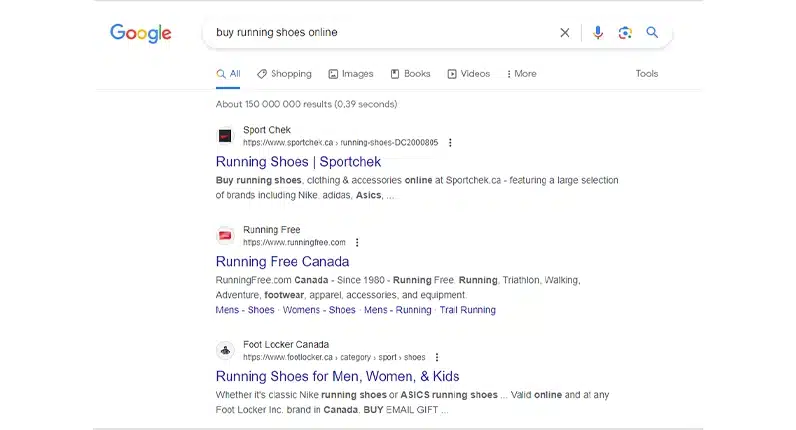
Task: Open options menu for Foot Locker result
Action: click(x=437, y=357)
